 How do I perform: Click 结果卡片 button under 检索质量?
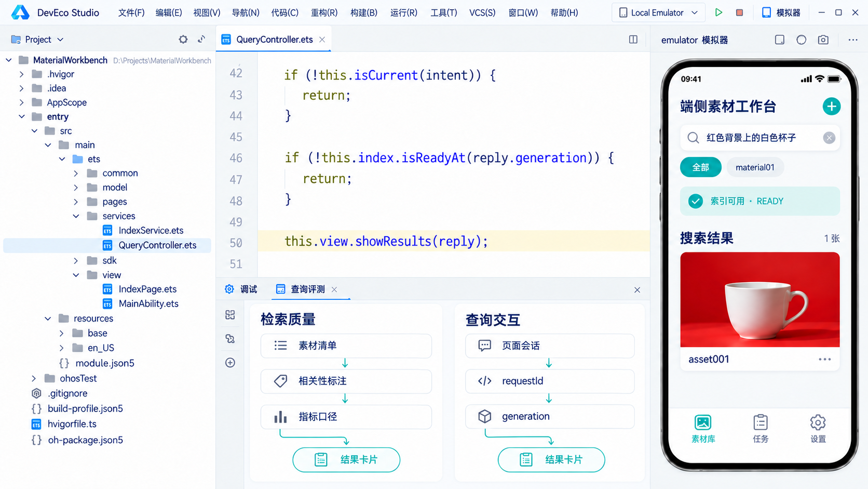[x=346, y=459]
